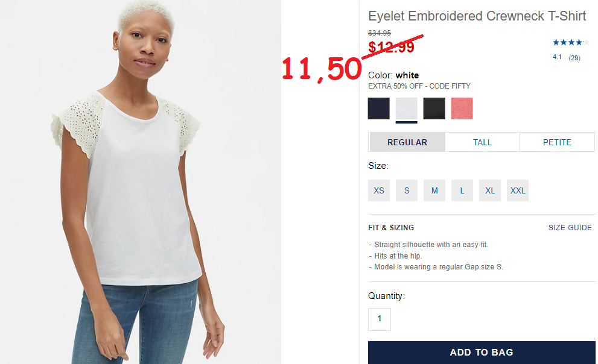Select size XL
Image resolution: width=598 pixels, height=364 pixels.
pos(490,190)
